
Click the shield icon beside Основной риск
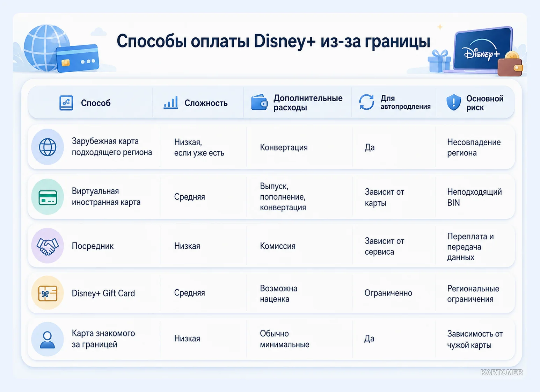[453, 102]
